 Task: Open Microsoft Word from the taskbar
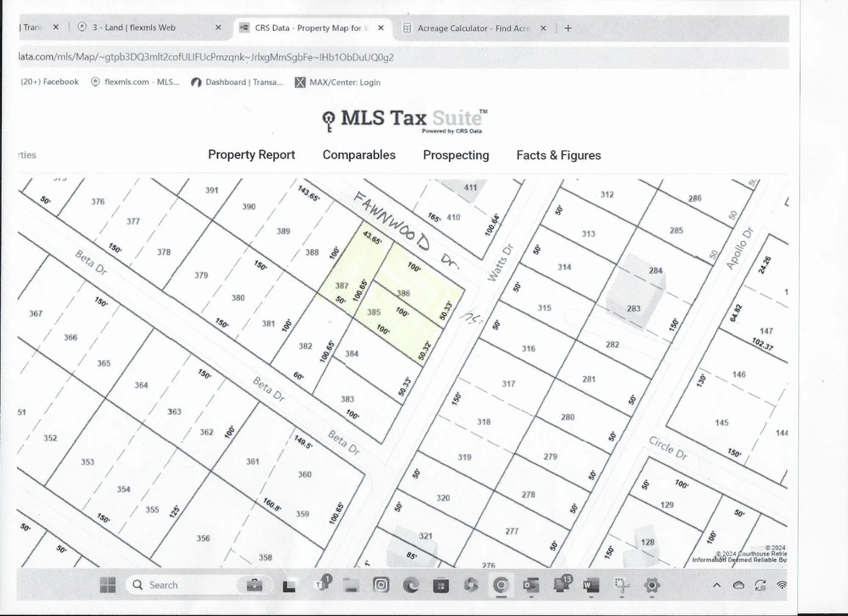(x=591, y=585)
